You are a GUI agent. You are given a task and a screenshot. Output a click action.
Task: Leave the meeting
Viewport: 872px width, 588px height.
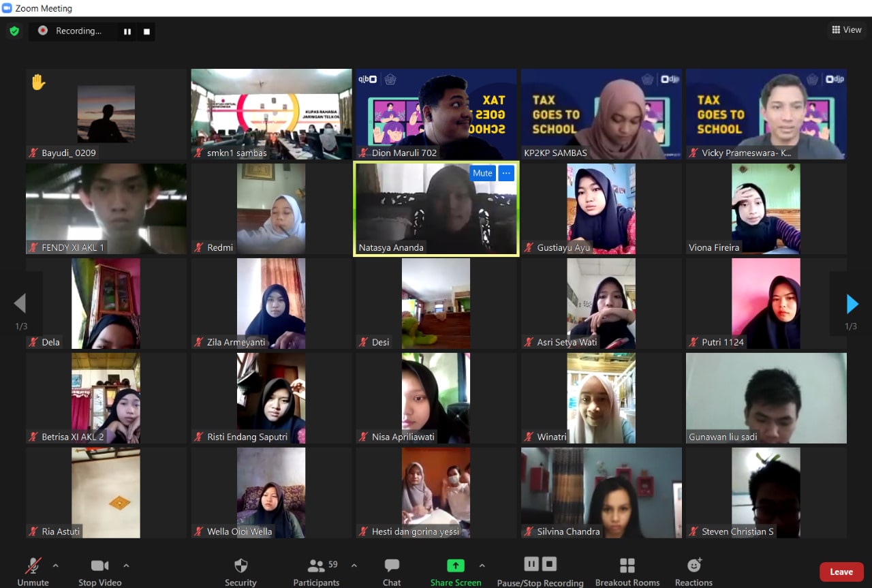tap(841, 572)
